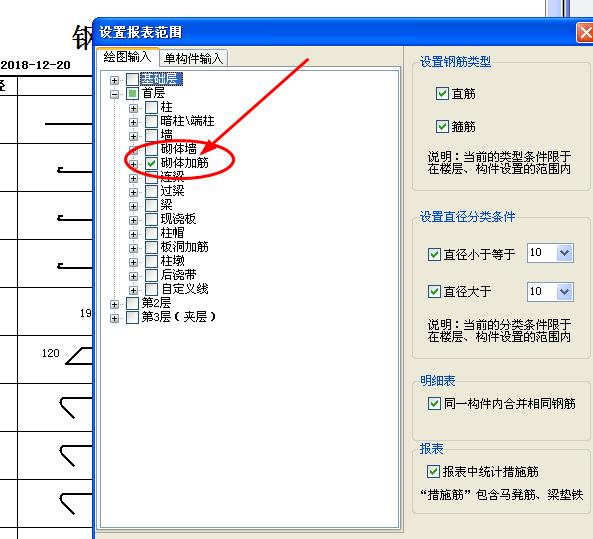Select the 首层 tree label
This screenshot has width=593, height=539.
(153, 93)
